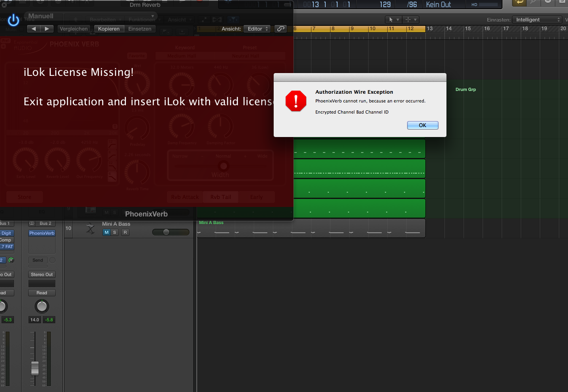Open the Einrasten Intelligent snap dropdown
Viewport: 568px width, 392px height.
(x=537, y=19)
